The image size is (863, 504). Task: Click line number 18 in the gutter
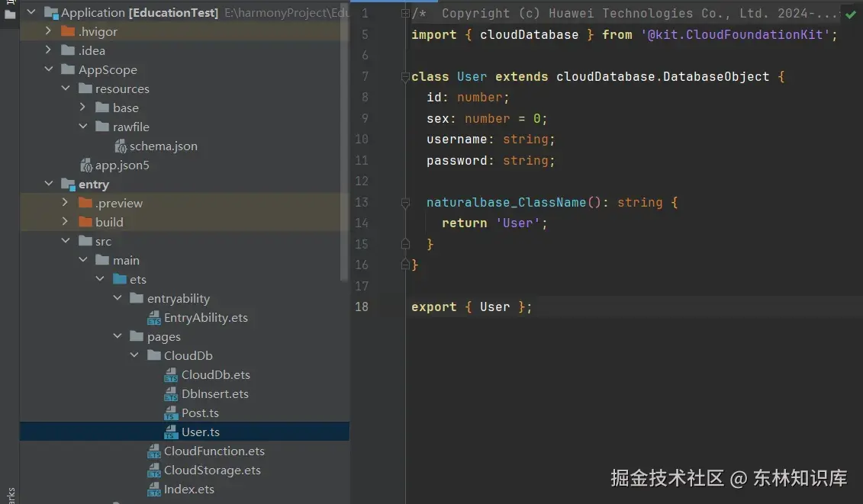tap(362, 307)
